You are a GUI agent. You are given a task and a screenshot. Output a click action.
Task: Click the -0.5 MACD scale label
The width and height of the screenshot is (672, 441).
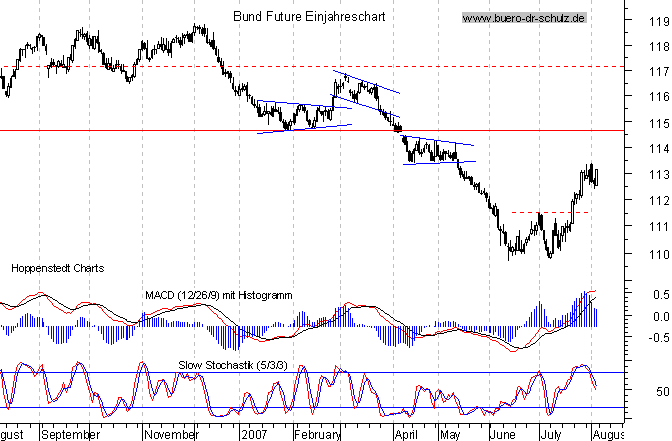pyautogui.click(x=655, y=337)
